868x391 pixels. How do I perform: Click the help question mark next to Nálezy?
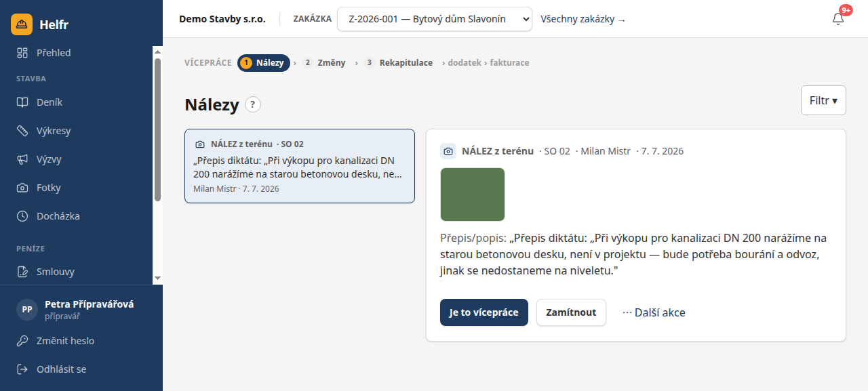tap(253, 104)
